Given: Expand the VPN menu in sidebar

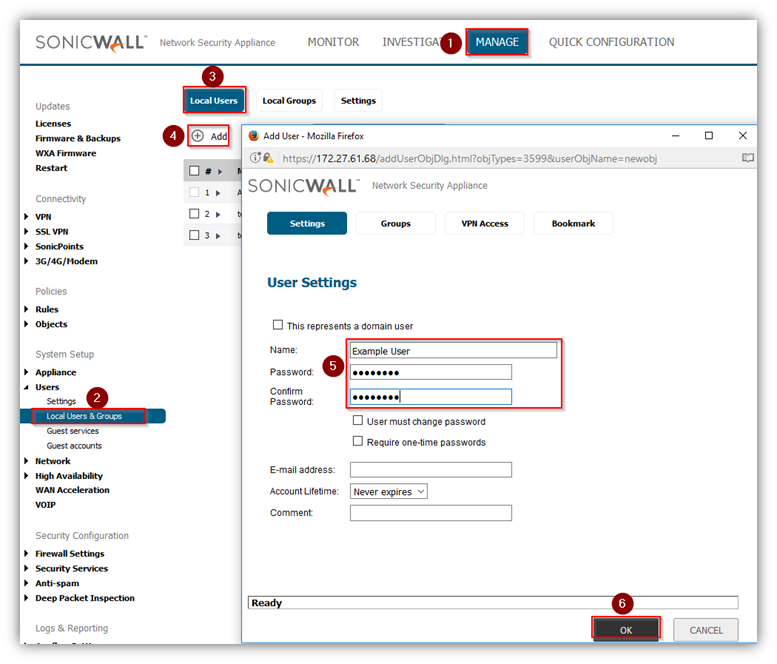Looking at the screenshot, I should point(26,217).
